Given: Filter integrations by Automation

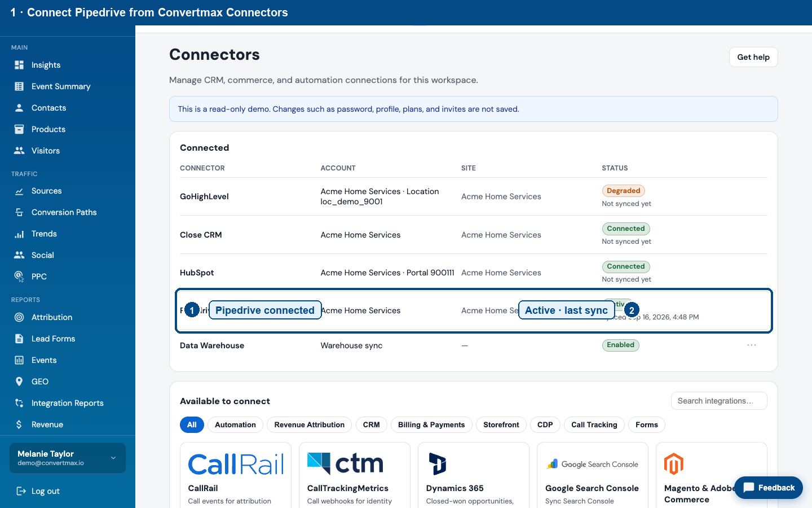Looking at the screenshot, I should tap(235, 425).
